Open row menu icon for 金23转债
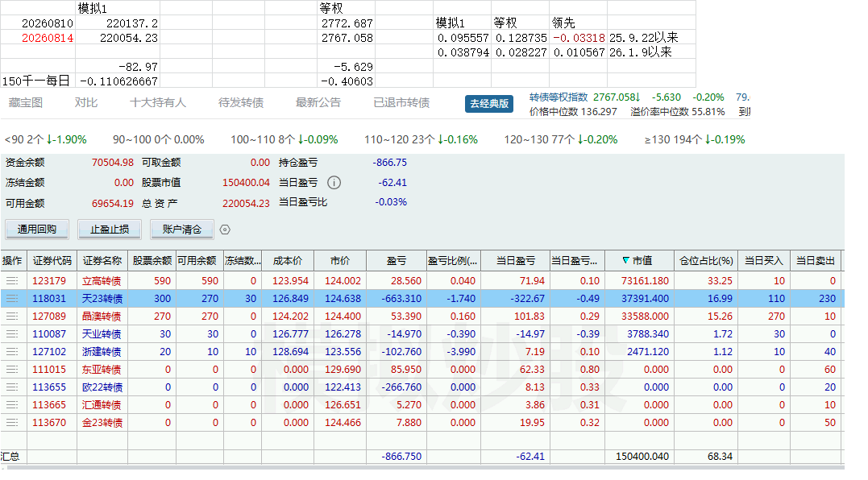Screen dimensions: 868x480 (x=11, y=423)
